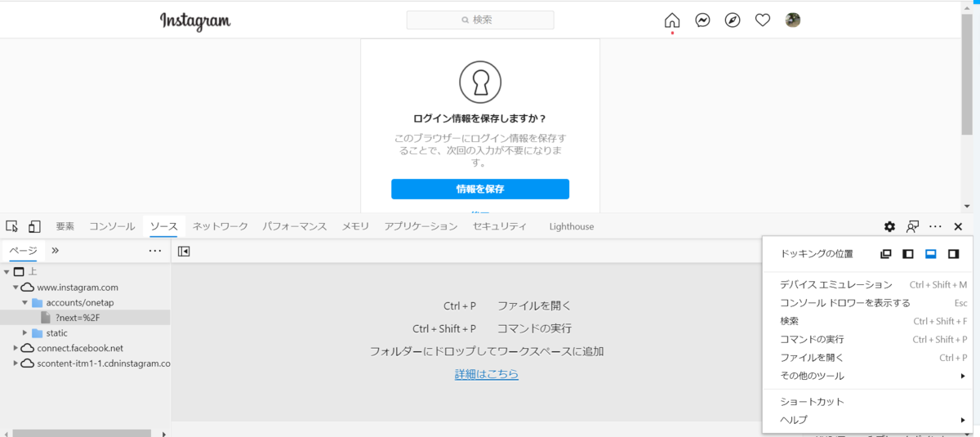Image resolution: width=980 pixels, height=437 pixels.
Task: Dock DevTools to the left
Action: (x=908, y=254)
